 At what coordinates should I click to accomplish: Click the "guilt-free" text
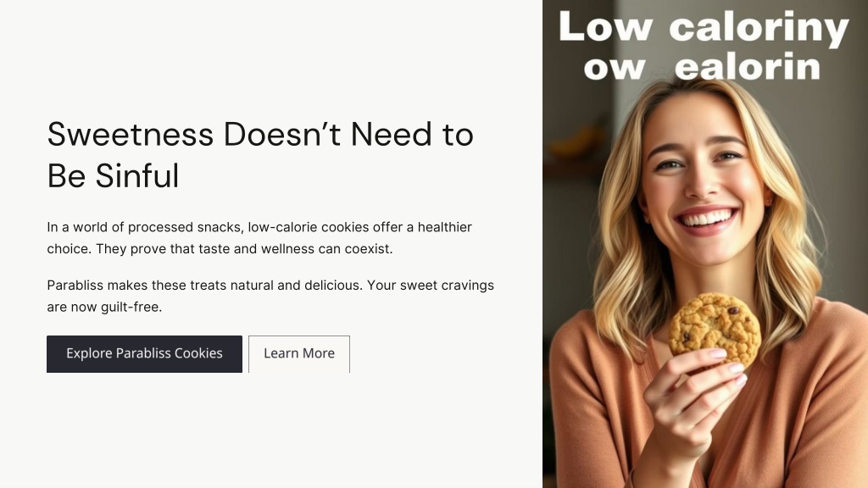130,307
